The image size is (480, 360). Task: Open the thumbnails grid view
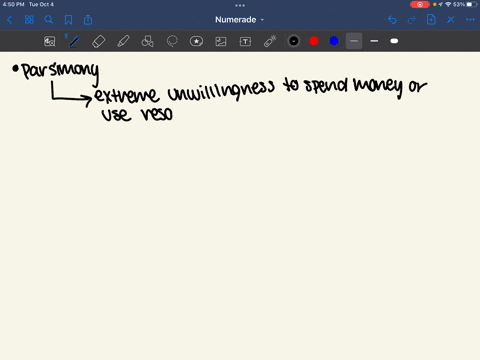tap(29, 20)
